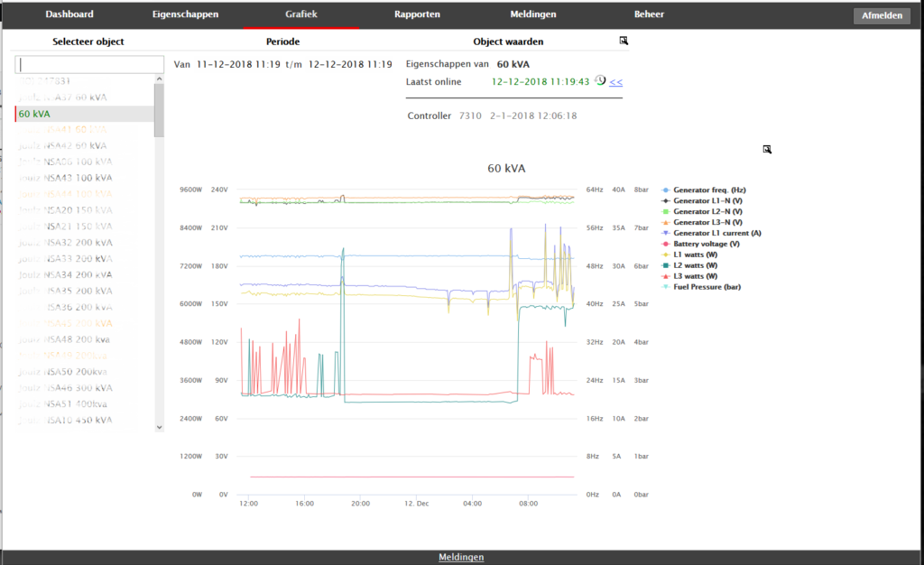924x565 pixels.
Task: Click the magnifier icon above the chart legend
Action: (767, 149)
